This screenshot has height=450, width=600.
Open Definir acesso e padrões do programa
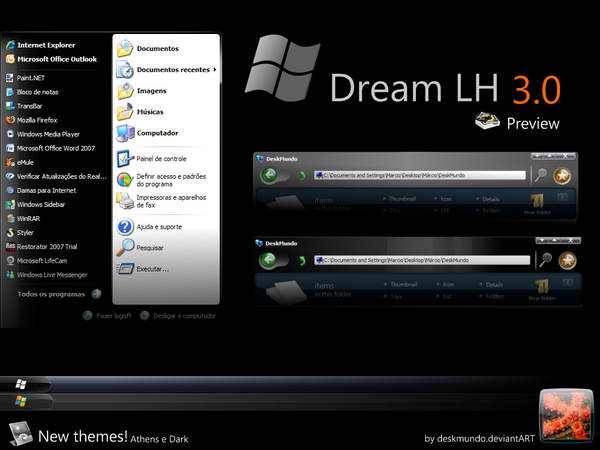(161, 180)
